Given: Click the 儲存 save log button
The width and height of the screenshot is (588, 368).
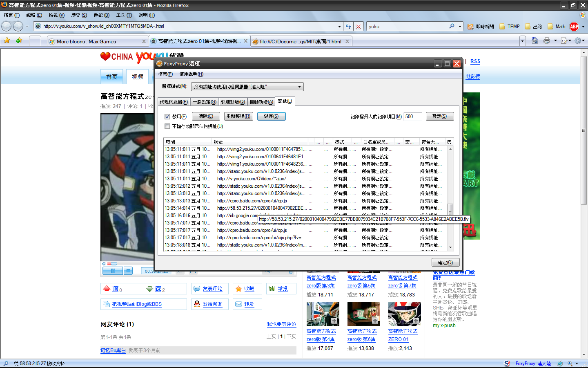Looking at the screenshot, I should 271,117.
